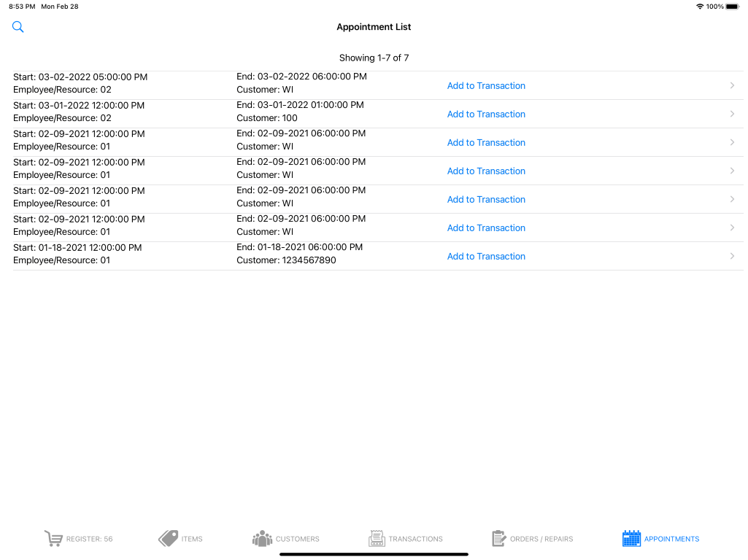Select the appointment starting 01-18-2021 12:00:00 PM
The width and height of the screenshot is (748, 560).
[77, 248]
